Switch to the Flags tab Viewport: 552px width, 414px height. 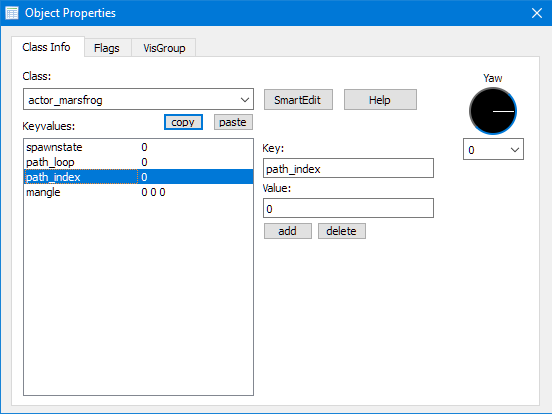(x=107, y=48)
